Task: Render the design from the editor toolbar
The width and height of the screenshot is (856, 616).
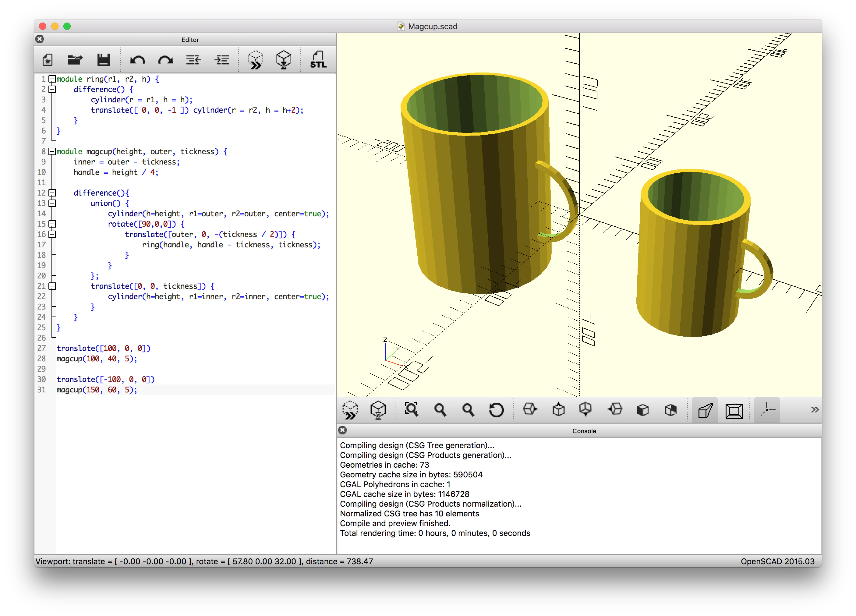Action: pyautogui.click(x=283, y=60)
